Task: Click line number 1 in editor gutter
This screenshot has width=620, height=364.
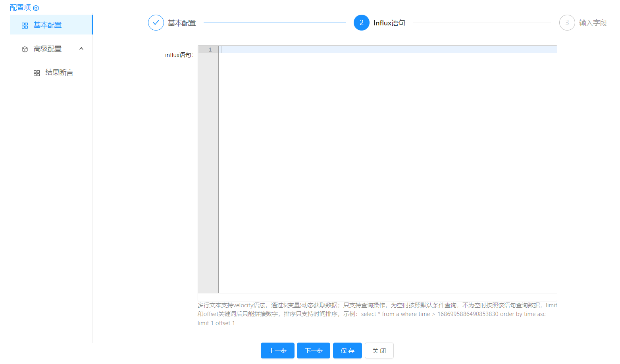Action: [210, 50]
